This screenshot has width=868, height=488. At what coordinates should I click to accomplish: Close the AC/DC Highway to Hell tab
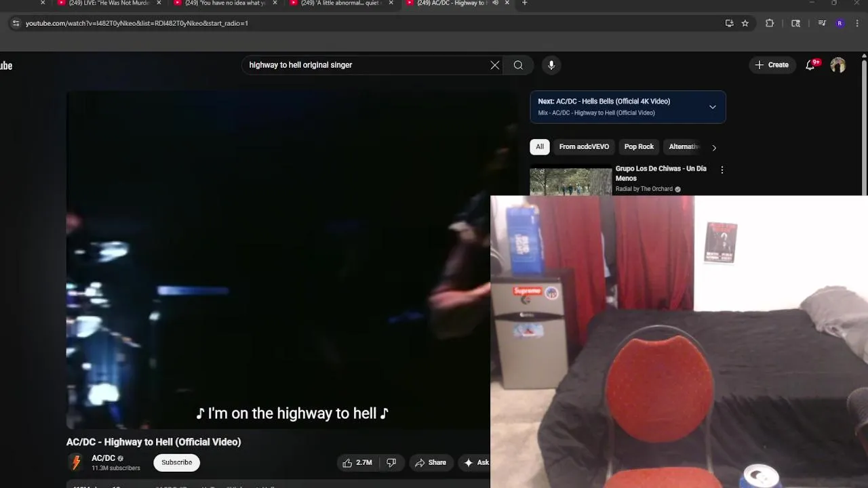coord(507,3)
